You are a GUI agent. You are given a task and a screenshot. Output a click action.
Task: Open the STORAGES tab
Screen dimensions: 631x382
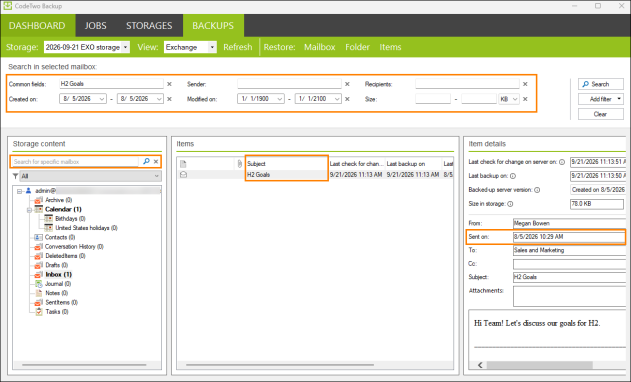pos(149,26)
